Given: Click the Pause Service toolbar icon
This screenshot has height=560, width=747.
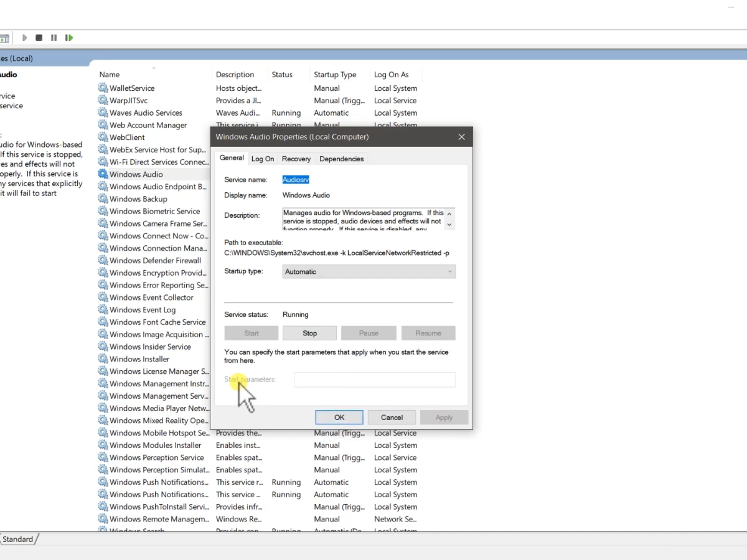Looking at the screenshot, I should point(54,38).
